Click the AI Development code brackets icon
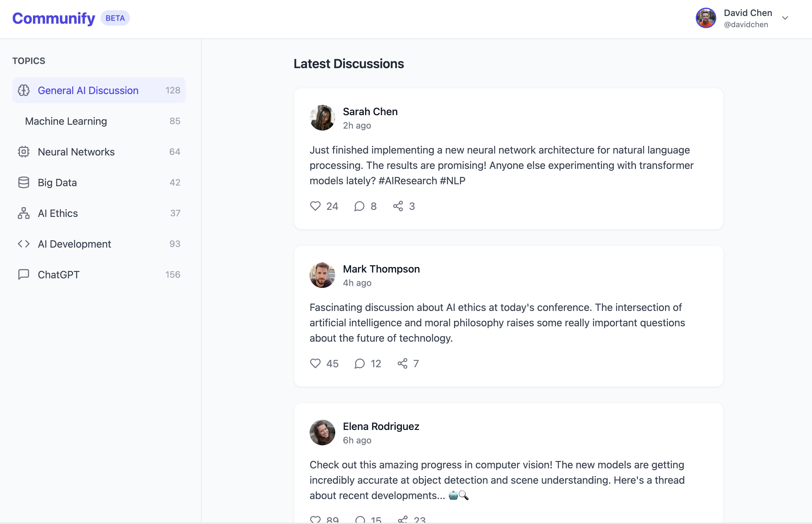 coord(23,244)
